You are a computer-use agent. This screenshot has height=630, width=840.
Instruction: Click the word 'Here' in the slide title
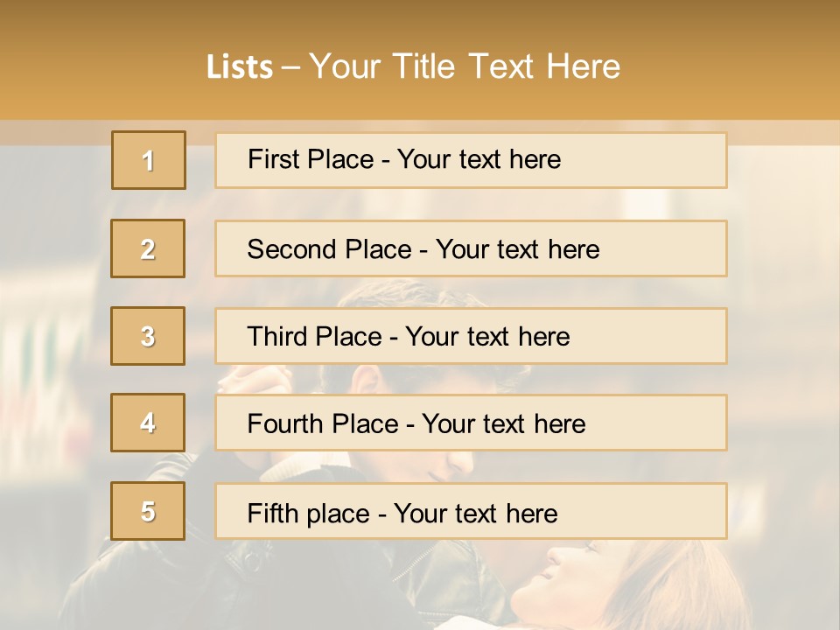pyautogui.click(x=583, y=67)
